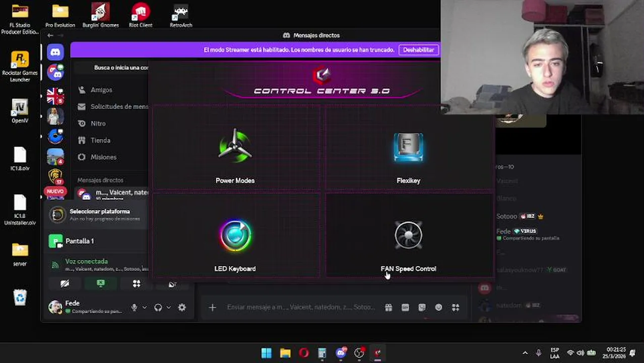This screenshot has height=363, width=644.
Task: Open the blue circular logo Discord server
Action: (55, 136)
